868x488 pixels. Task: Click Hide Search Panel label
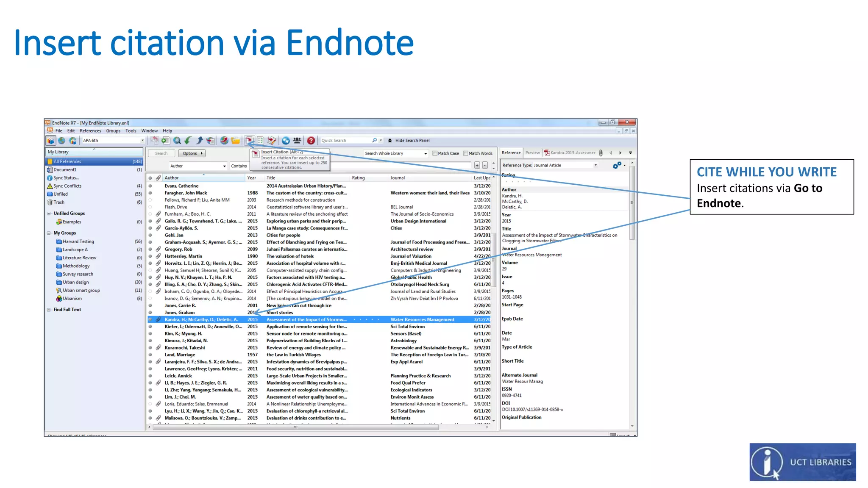tap(412, 141)
